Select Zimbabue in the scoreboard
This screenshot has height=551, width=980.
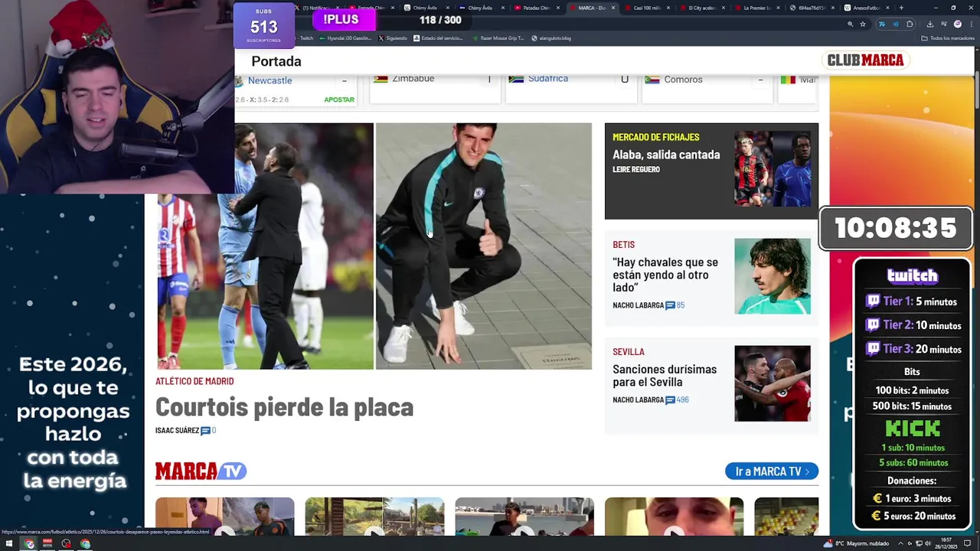[413, 79]
